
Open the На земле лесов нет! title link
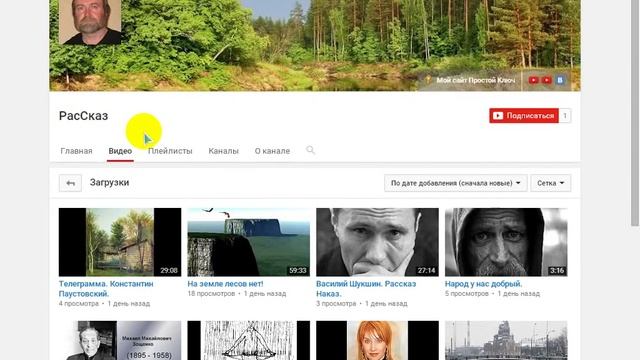click(x=225, y=284)
